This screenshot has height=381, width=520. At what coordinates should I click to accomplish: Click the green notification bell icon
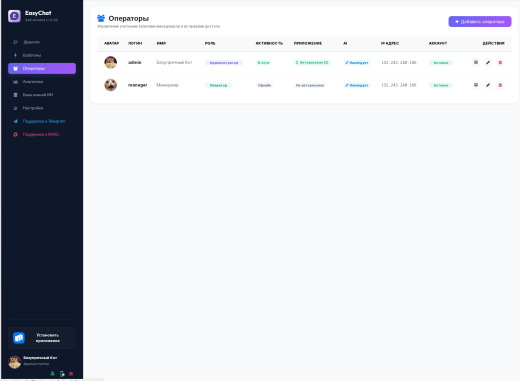click(52, 373)
